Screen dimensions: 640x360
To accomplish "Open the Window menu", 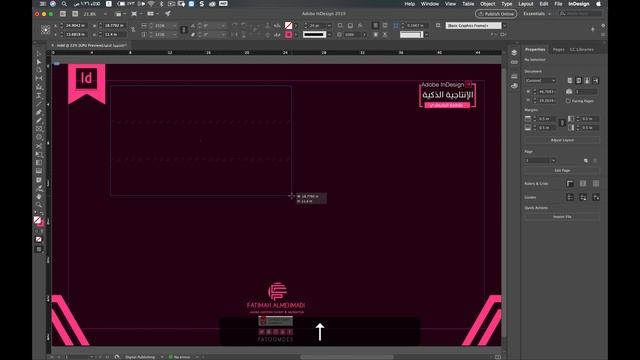I will tap(429, 4).
